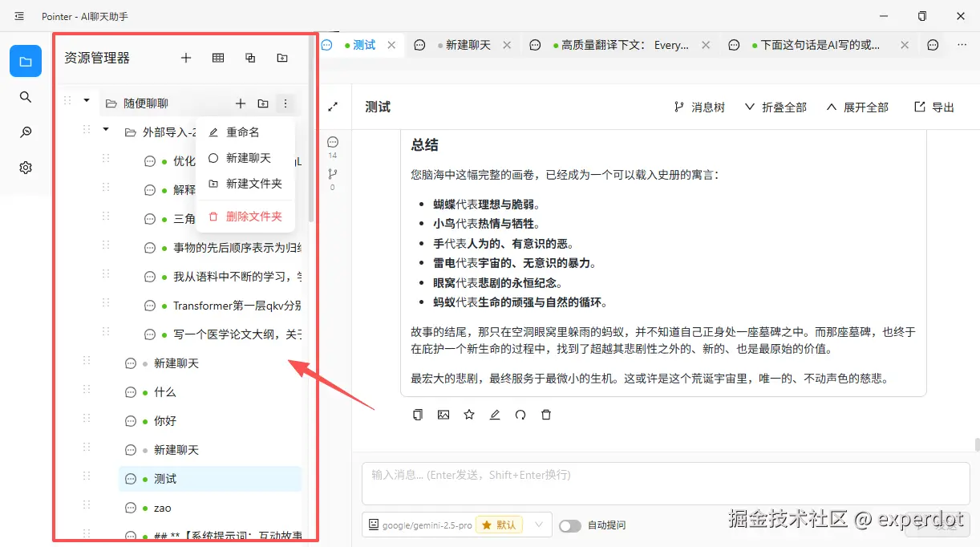The width and height of the screenshot is (980, 547).
Task: Click the new folder icon in 资源管理器 header
Action: [282, 58]
